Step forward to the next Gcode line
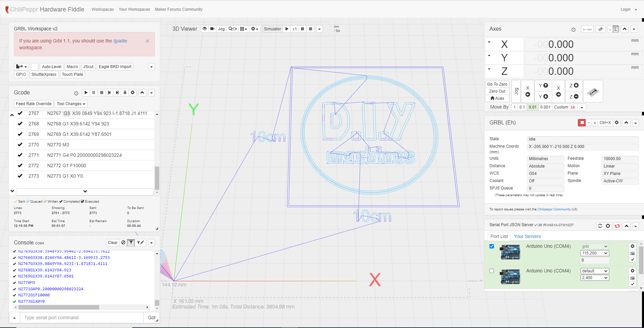The width and height of the screenshot is (644, 328). click(x=117, y=92)
